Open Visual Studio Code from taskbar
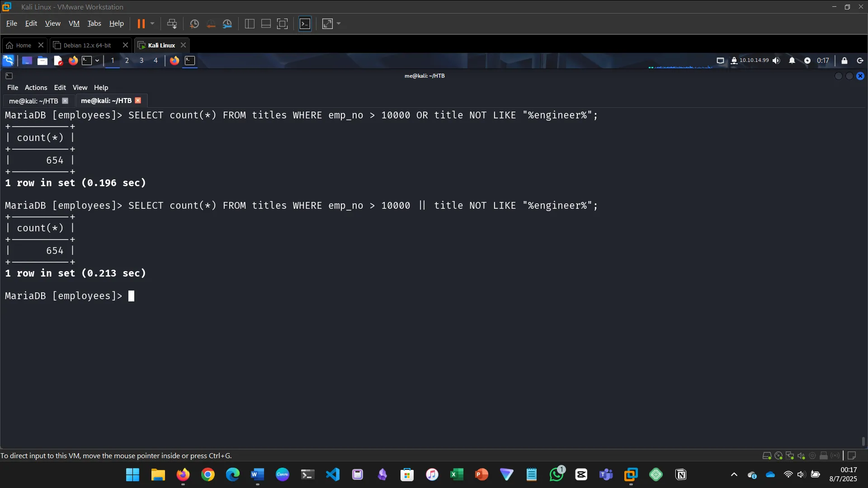 coord(333,474)
